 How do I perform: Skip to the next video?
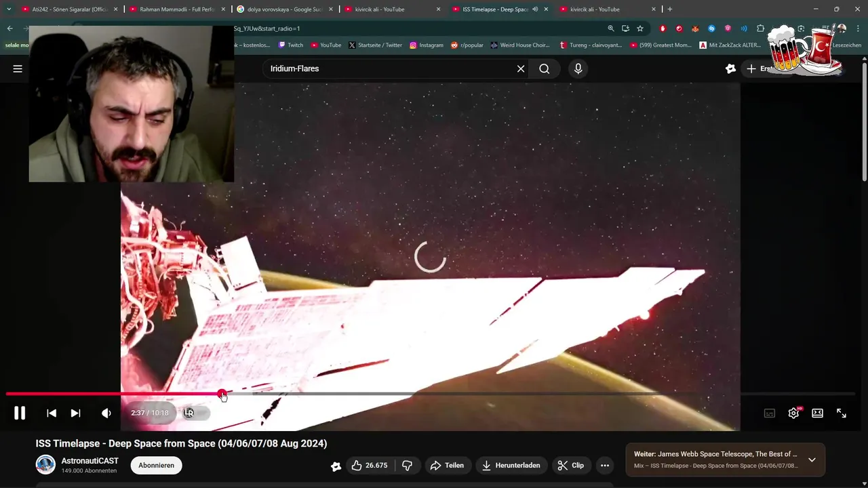click(76, 413)
